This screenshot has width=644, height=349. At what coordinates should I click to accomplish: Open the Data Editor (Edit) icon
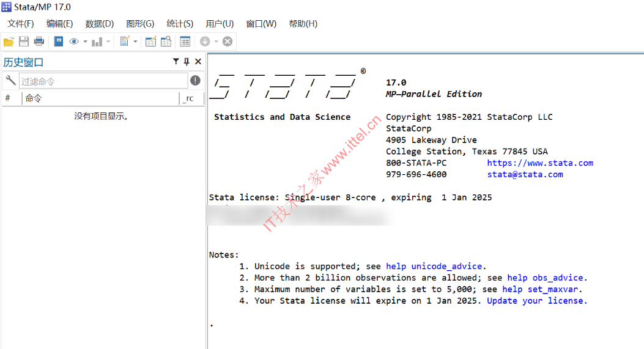pyautogui.click(x=150, y=42)
